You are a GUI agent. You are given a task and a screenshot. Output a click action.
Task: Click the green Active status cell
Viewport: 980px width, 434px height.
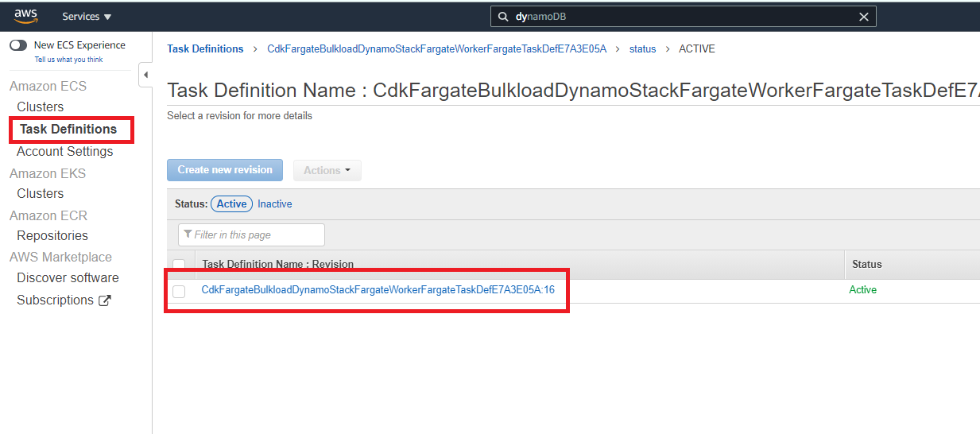point(863,290)
